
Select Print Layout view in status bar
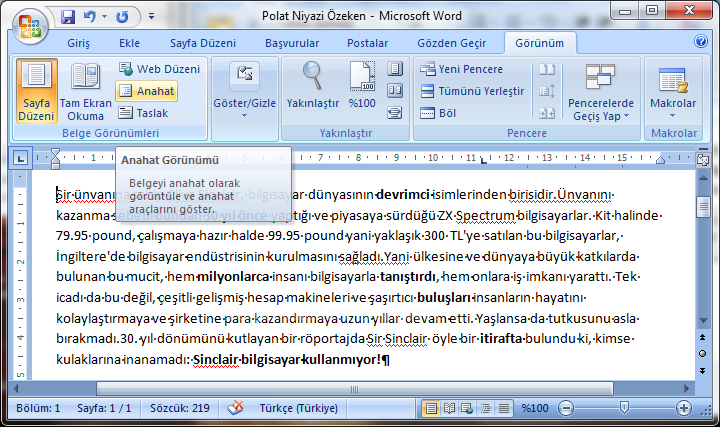(431, 408)
